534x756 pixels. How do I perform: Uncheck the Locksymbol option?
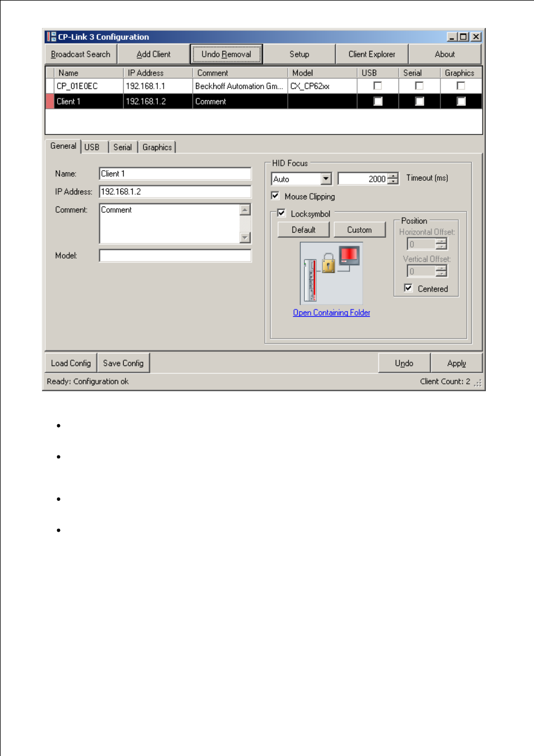281,213
